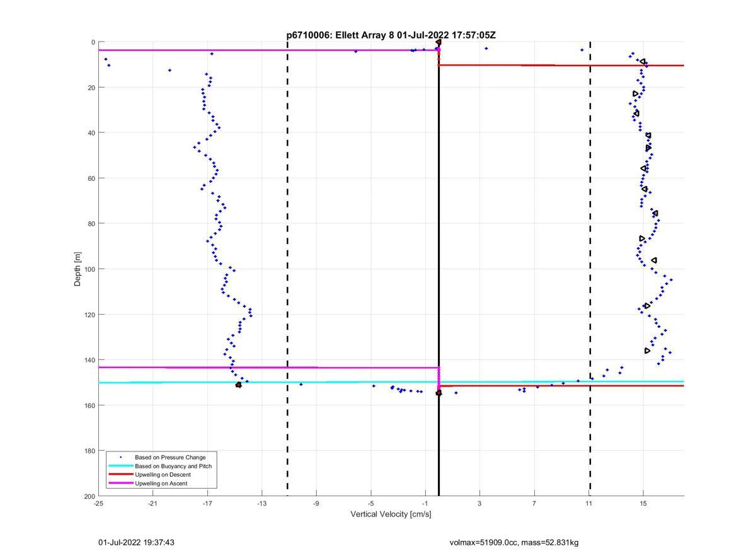Click the blue dot marker in the legend

[120, 457]
